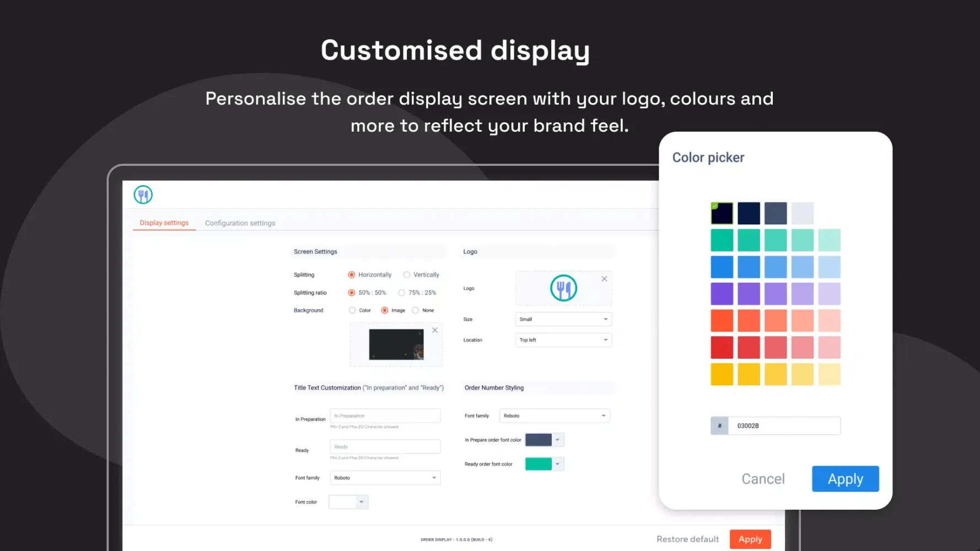Click Cancel in Color picker
The width and height of the screenshot is (980, 551).
(x=763, y=479)
